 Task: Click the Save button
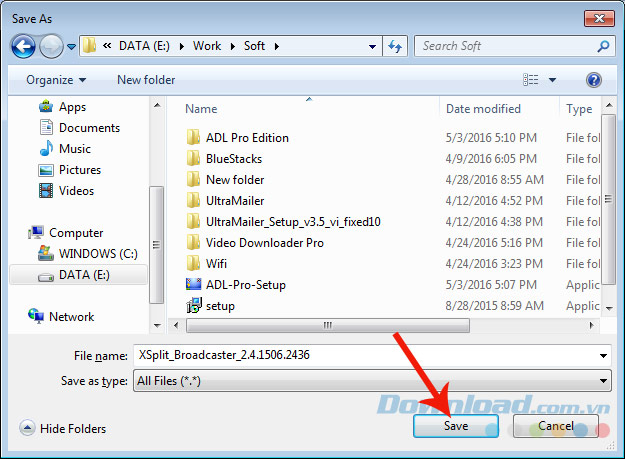pos(456,426)
